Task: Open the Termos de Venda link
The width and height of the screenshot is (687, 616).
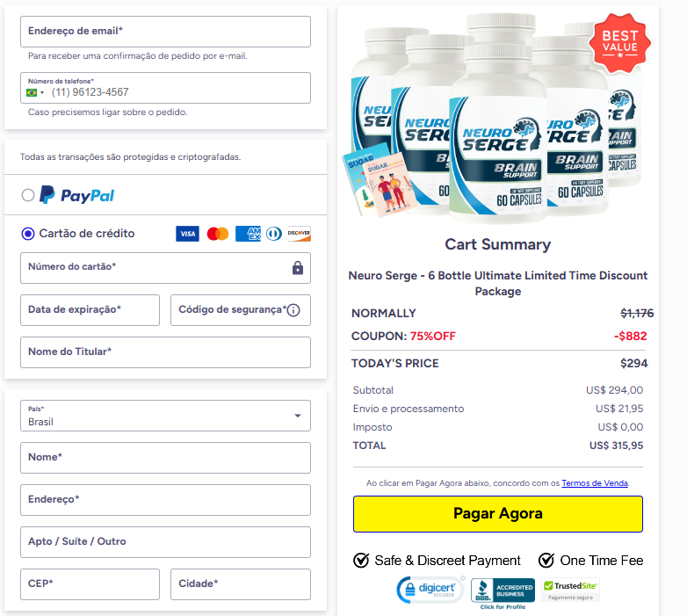Action: [x=595, y=482]
